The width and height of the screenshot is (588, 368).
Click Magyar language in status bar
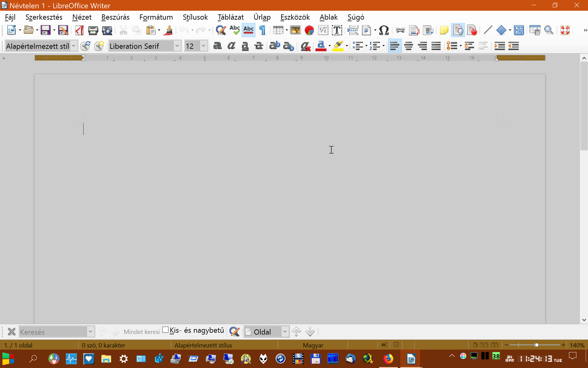point(313,345)
